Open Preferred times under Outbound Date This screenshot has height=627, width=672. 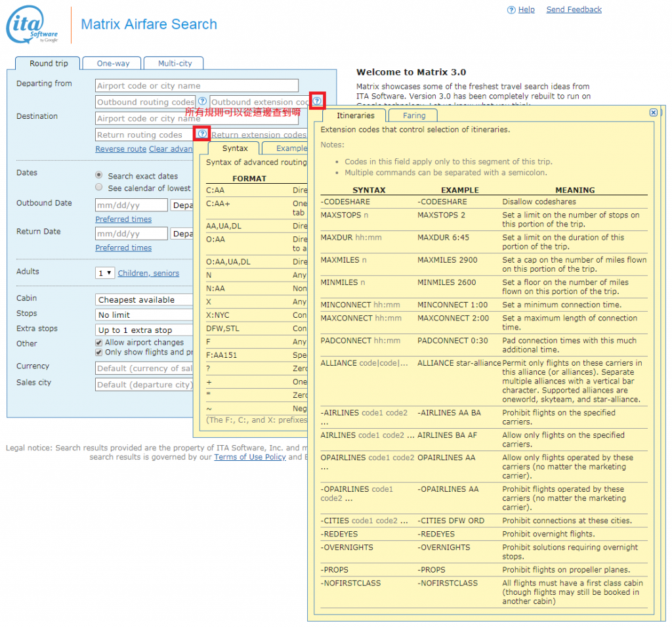pos(123,219)
